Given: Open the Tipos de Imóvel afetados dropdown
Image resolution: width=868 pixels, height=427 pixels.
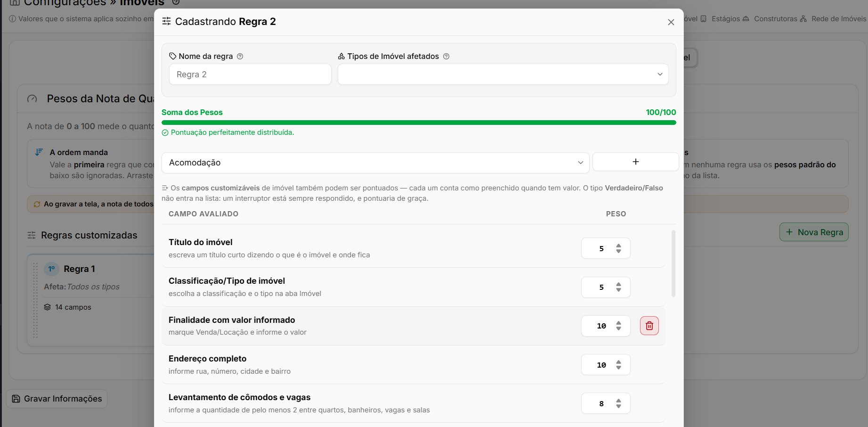Looking at the screenshot, I should [503, 74].
